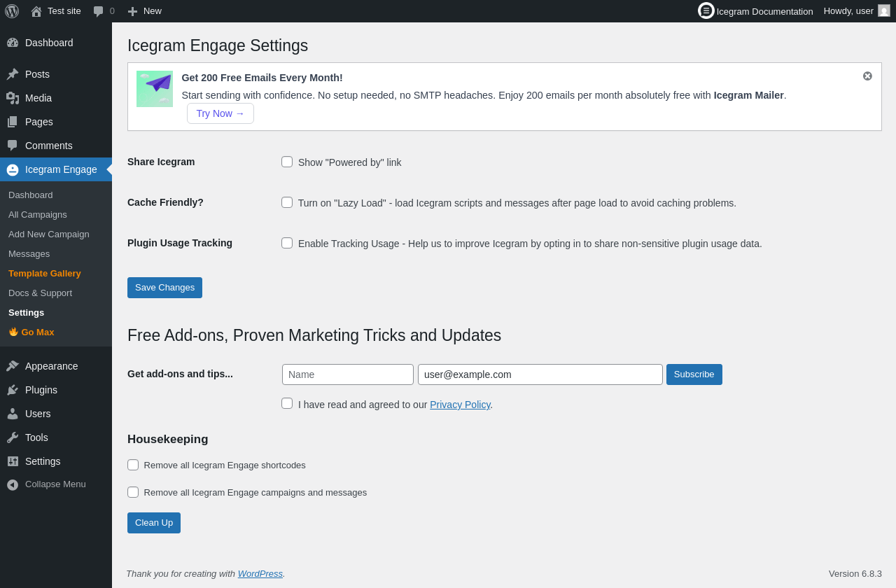Viewport: 896px width, 588px height.
Task: Click the Save Changes button
Action: coord(164,288)
